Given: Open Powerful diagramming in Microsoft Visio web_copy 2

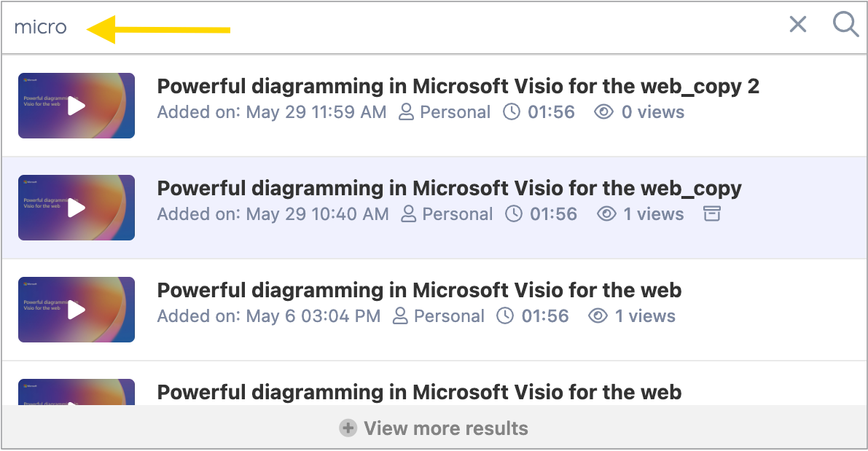Looking at the screenshot, I should point(458,86).
